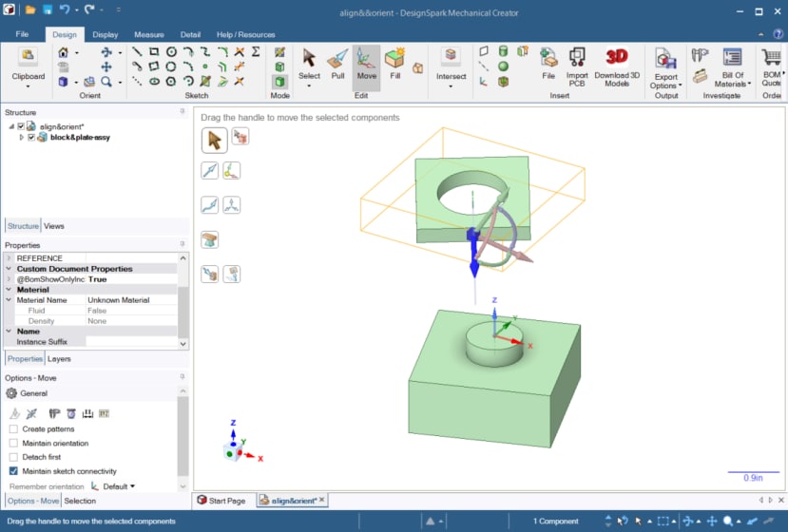Open help with the question mark icon
This screenshot has height=532, width=788.
pos(778,34)
